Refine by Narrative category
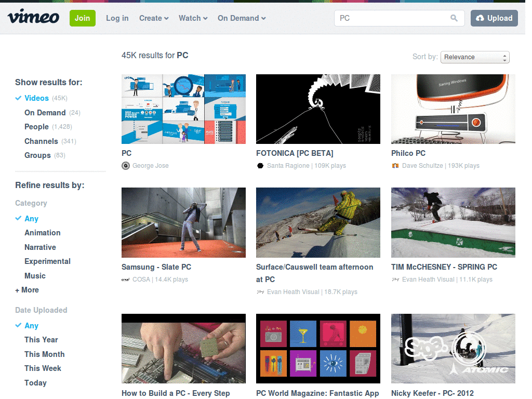The height and width of the screenshot is (399, 532). pyautogui.click(x=40, y=247)
